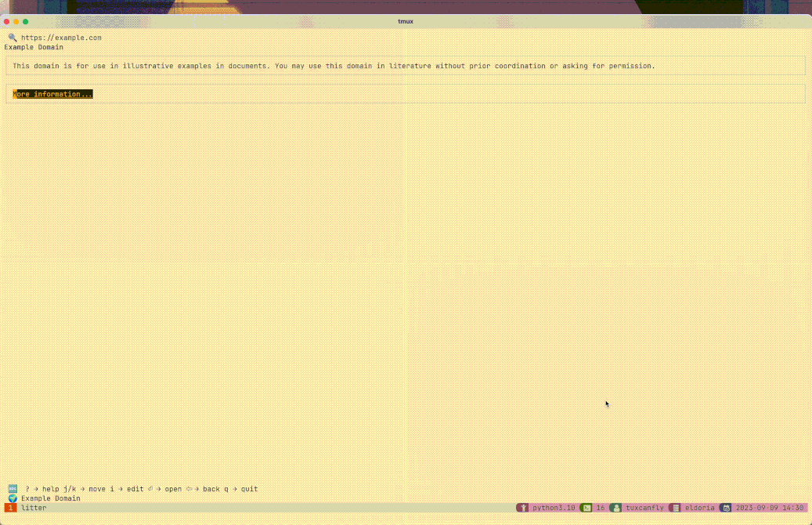
Task: Click the keyboard hints icon in the help line
Action: coord(13,489)
